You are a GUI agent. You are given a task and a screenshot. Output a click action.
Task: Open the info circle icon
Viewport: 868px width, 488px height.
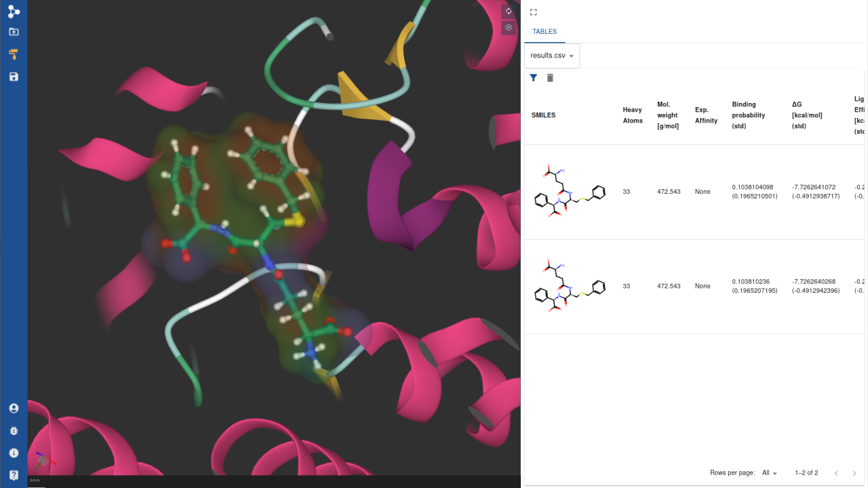coord(14,453)
